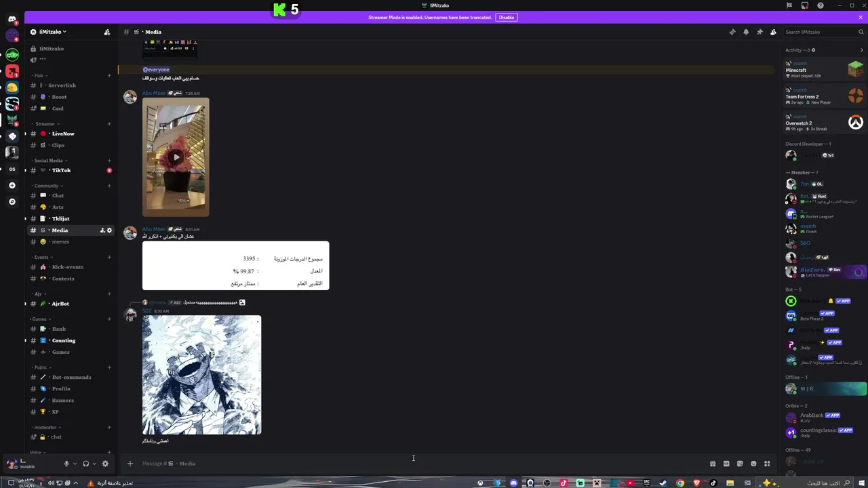The image size is (868, 488).
Task: Collapse the moderator category
Action: click(45, 428)
